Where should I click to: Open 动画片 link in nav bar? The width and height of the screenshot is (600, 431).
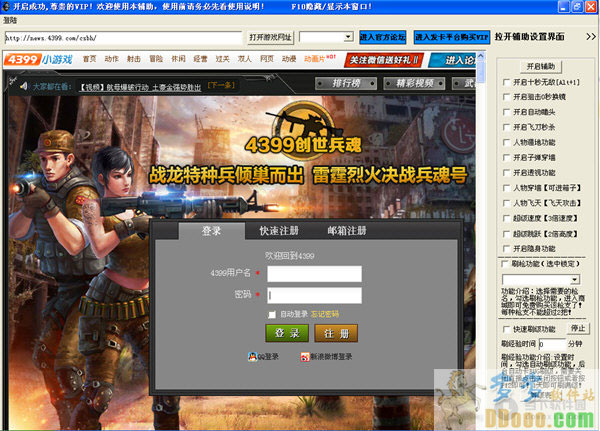tap(315, 59)
